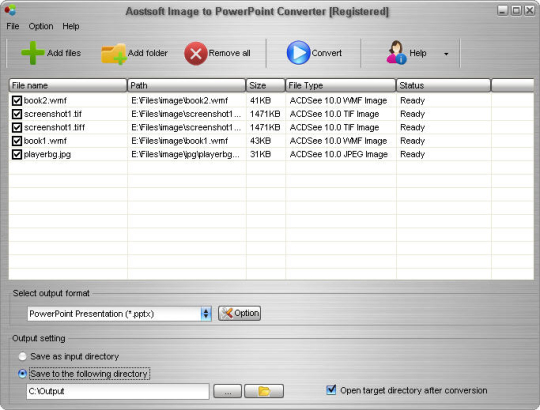The width and height of the screenshot is (540, 410).
Task: Select Save to the following directory radio button
Action: pyautogui.click(x=22, y=374)
